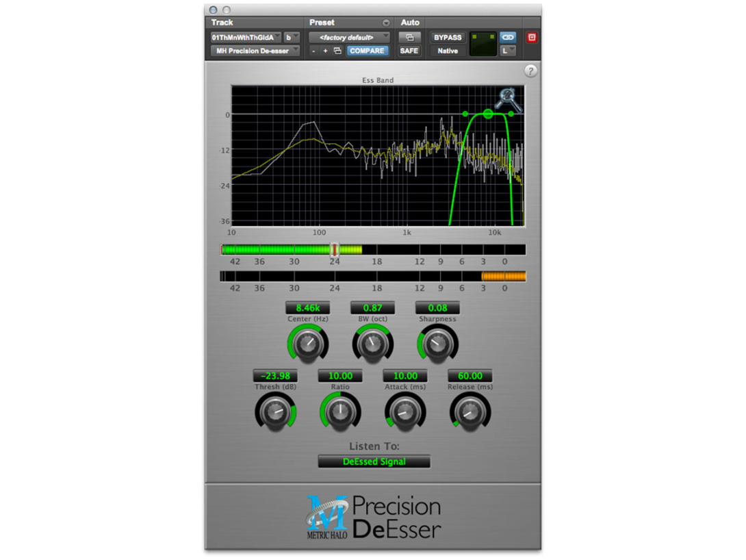Select the next preset with plus button

(x=325, y=51)
